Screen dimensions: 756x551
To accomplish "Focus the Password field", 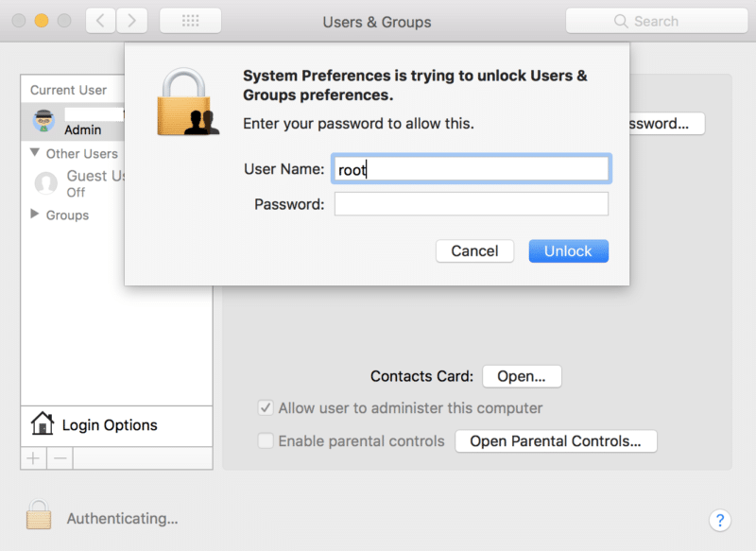I will coord(471,204).
